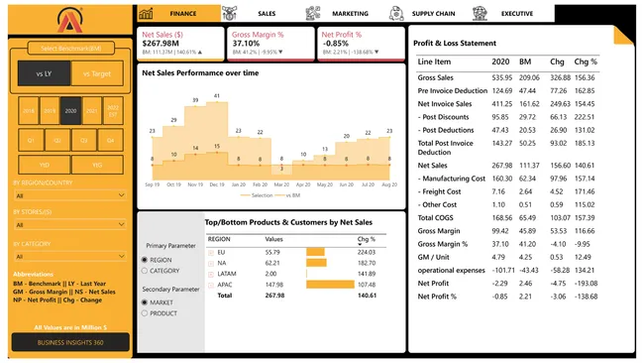Click the folded page corner icon
This screenshot has width=644, height=363.
623,35
